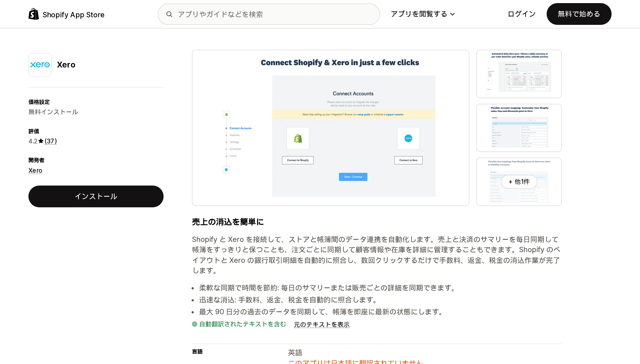Click the 開発者 label

[x=36, y=160]
